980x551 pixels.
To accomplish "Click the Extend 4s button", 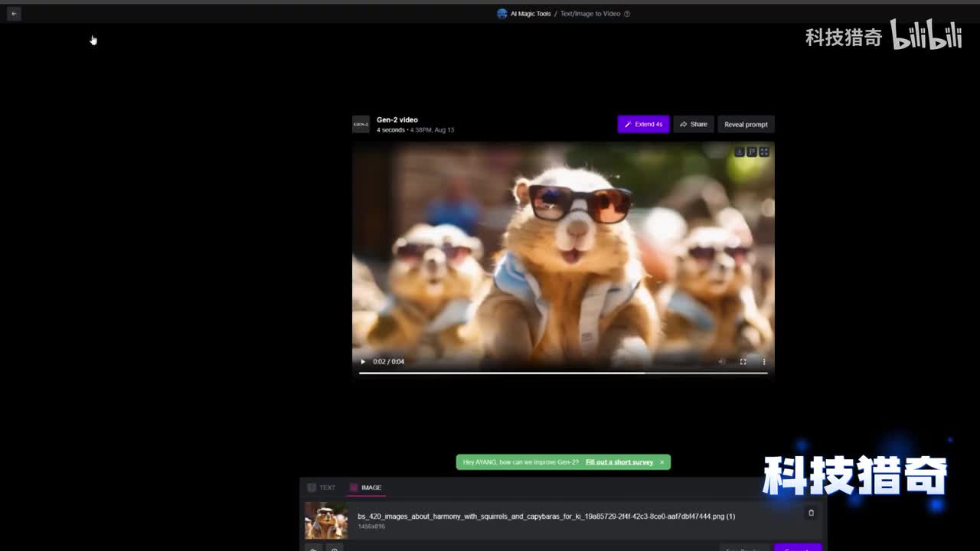I will [x=643, y=124].
